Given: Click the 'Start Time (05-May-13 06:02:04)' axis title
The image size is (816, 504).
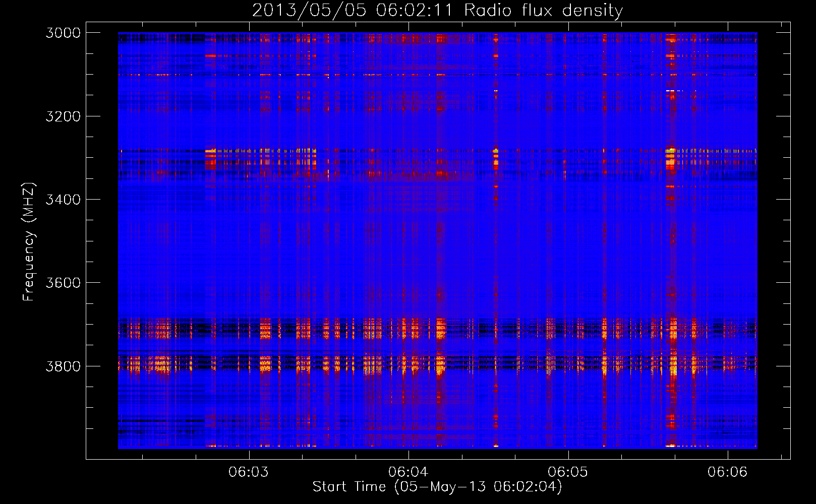Looking at the screenshot, I should coord(437,487).
